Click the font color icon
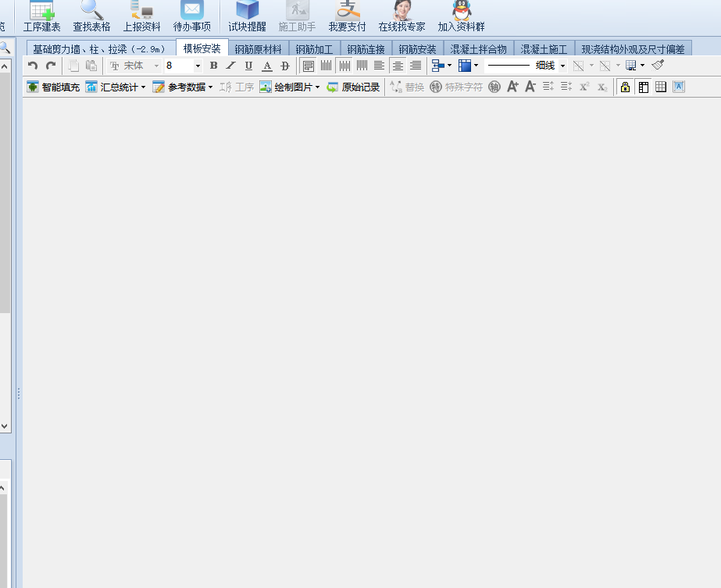 tap(267, 66)
